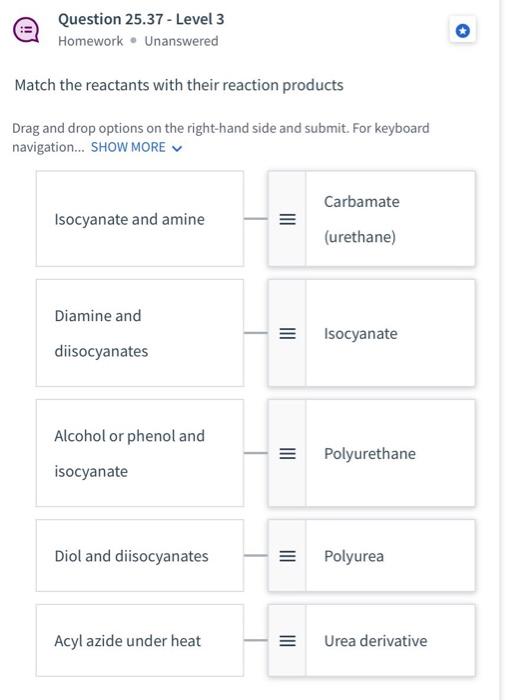Click the Question 25.37 - Level 3 heading
This screenshot has height=700, width=527.
coord(141,19)
